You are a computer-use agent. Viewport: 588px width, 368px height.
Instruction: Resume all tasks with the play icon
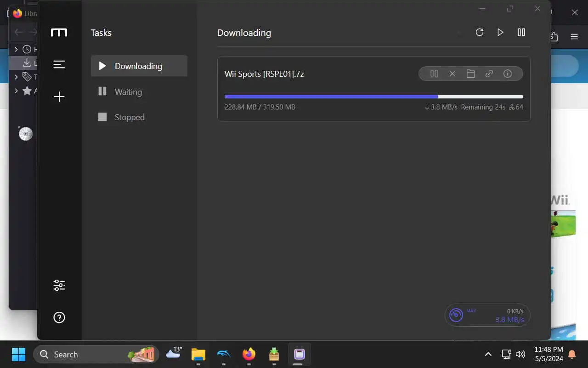coord(500,32)
